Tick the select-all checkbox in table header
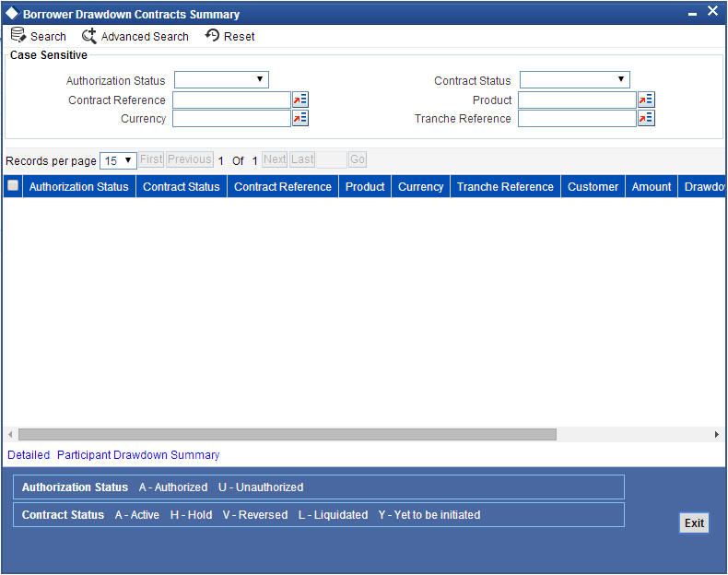Screen dimensions: 728x575 [13, 185]
